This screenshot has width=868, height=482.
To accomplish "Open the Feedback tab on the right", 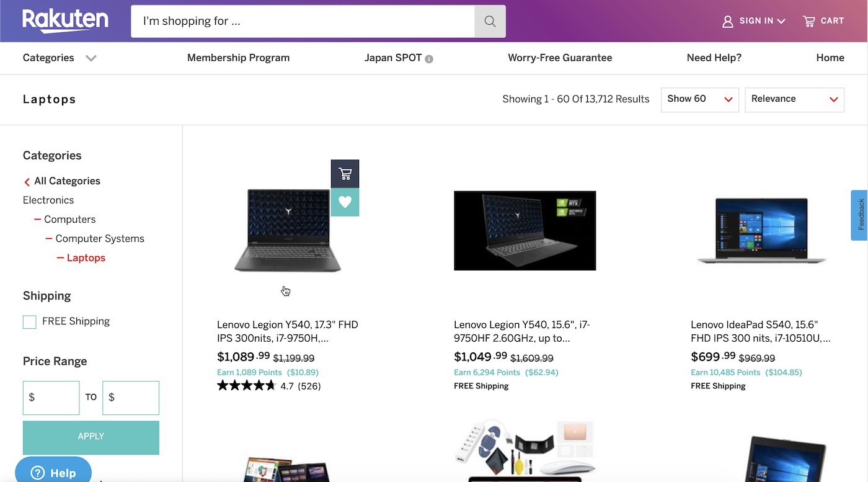I will (861, 215).
